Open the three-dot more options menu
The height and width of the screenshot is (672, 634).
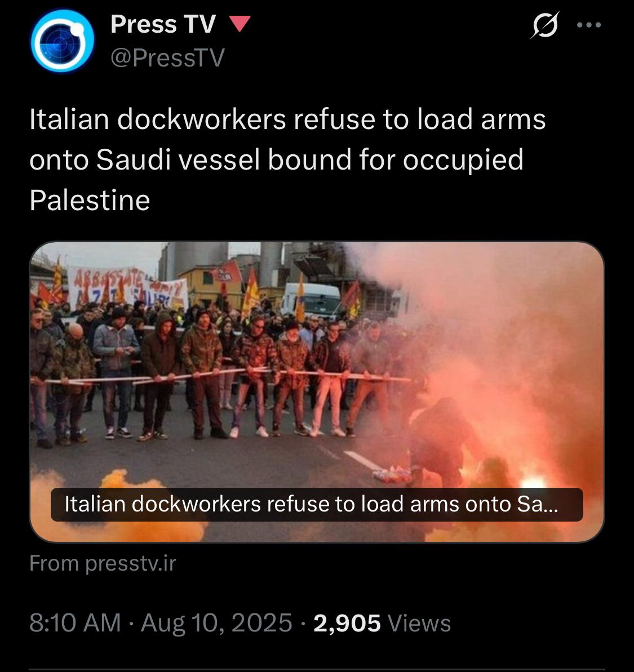(x=589, y=25)
